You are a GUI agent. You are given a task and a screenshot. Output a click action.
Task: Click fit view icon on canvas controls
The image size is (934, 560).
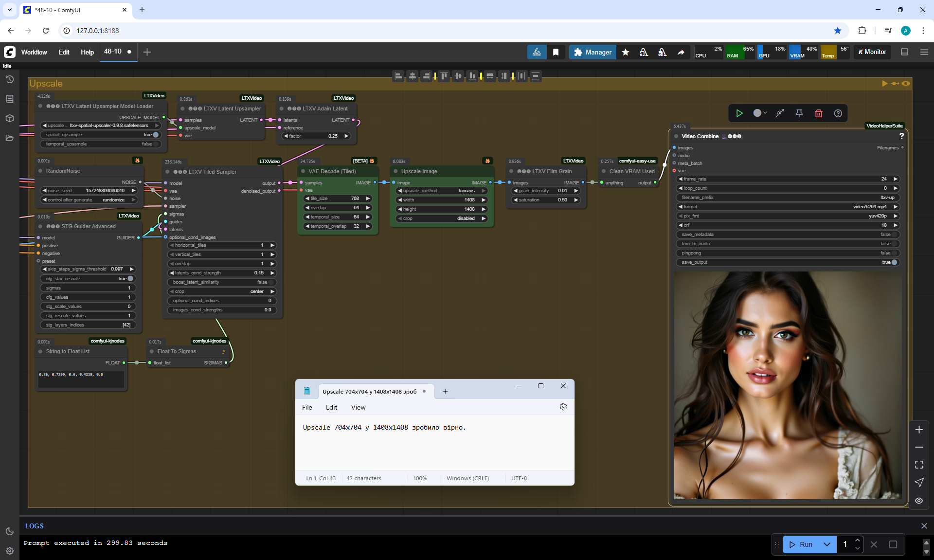(919, 465)
